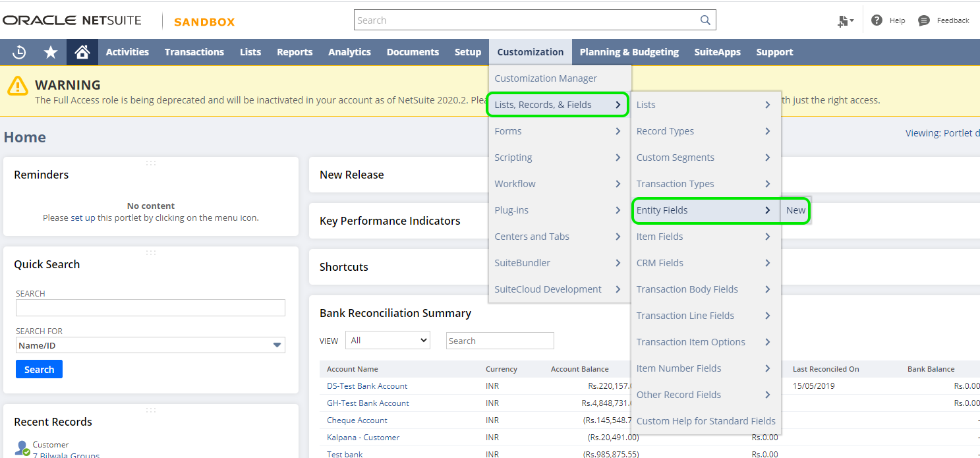The width and height of the screenshot is (980, 458).
Task: Open DS-Test Bank Account link
Action: [367, 386]
